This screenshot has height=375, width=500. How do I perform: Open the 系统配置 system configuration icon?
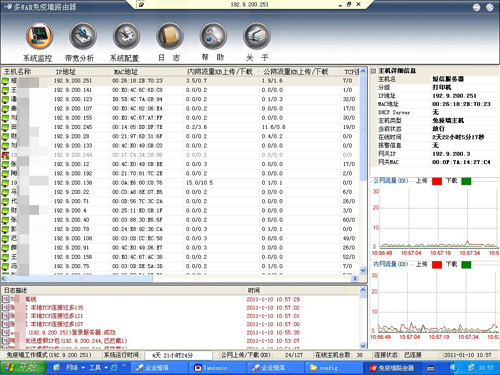[126, 36]
